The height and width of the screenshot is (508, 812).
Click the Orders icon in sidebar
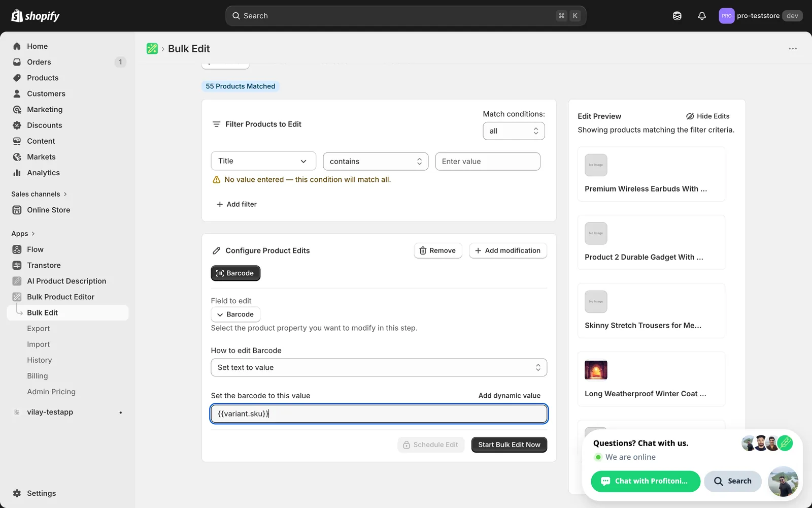click(17, 62)
